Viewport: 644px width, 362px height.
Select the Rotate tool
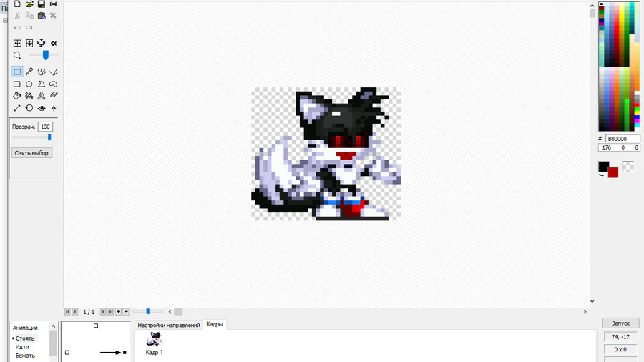coord(29,108)
